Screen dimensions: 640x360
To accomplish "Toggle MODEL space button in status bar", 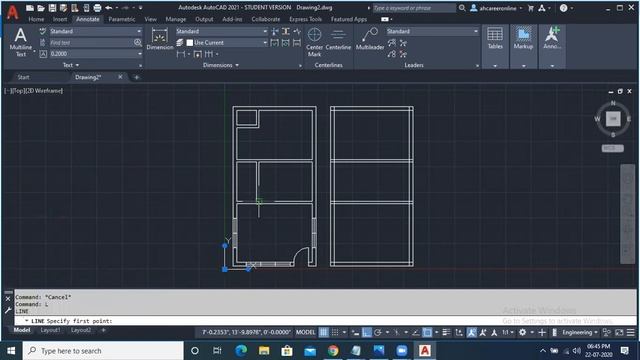I will tap(306, 333).
